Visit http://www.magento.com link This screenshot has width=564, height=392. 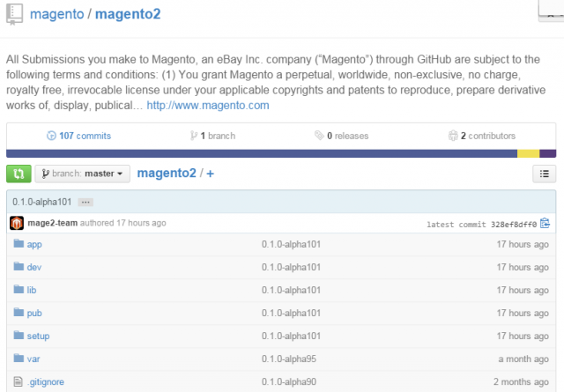point(208,106)
